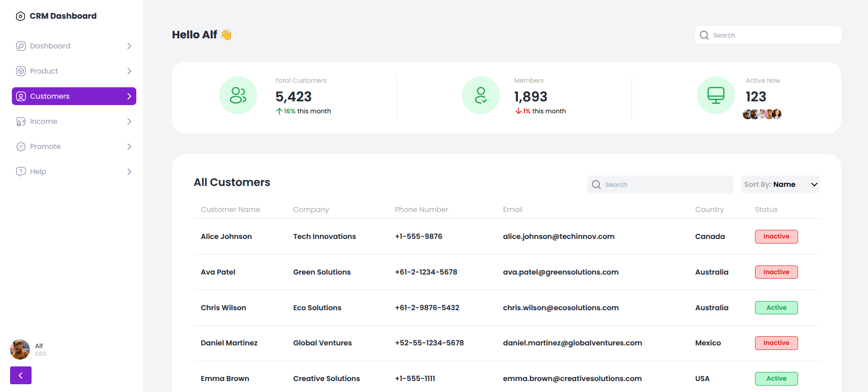Expand the Dashboard menu chevron
Image resolution: width=868 pixels, height=392 pixels.
coord(129,46)
